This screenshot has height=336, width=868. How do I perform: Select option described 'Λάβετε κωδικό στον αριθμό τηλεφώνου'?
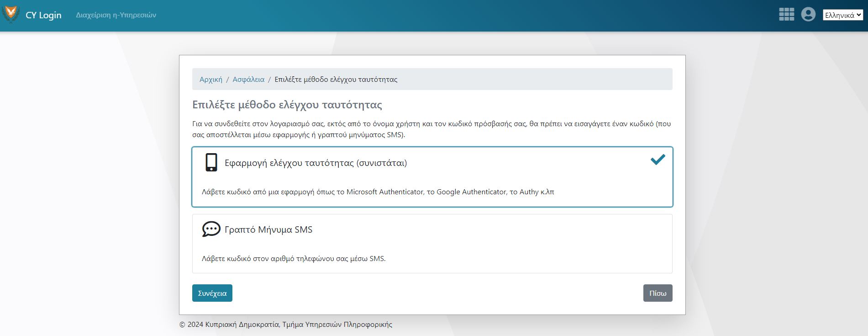point(294,259)
